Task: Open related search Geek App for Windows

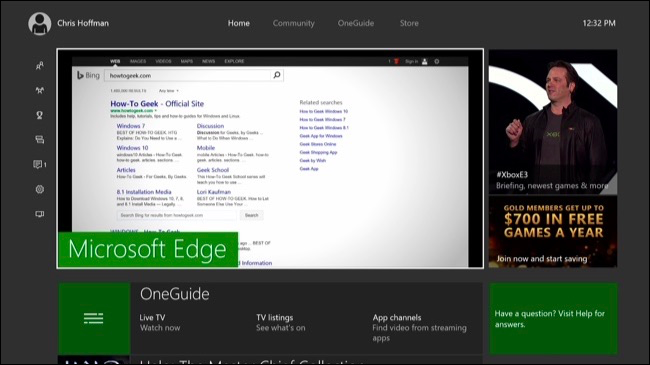Action: tap(321, 136)
